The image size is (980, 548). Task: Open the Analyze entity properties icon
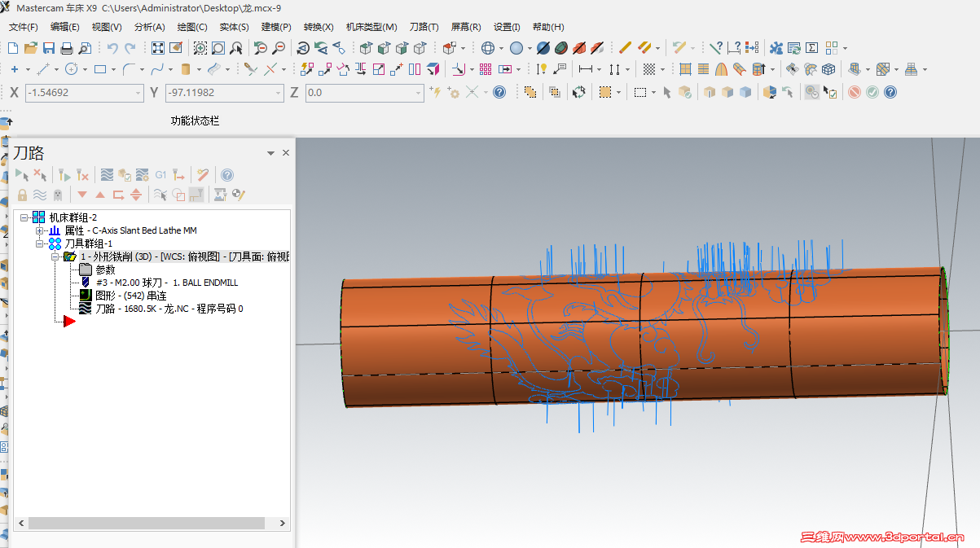tap(716, 48)
